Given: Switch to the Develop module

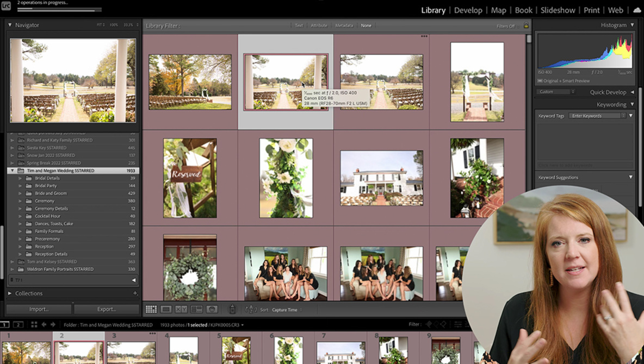Looking at the screenshot, I should click(468, 10).
